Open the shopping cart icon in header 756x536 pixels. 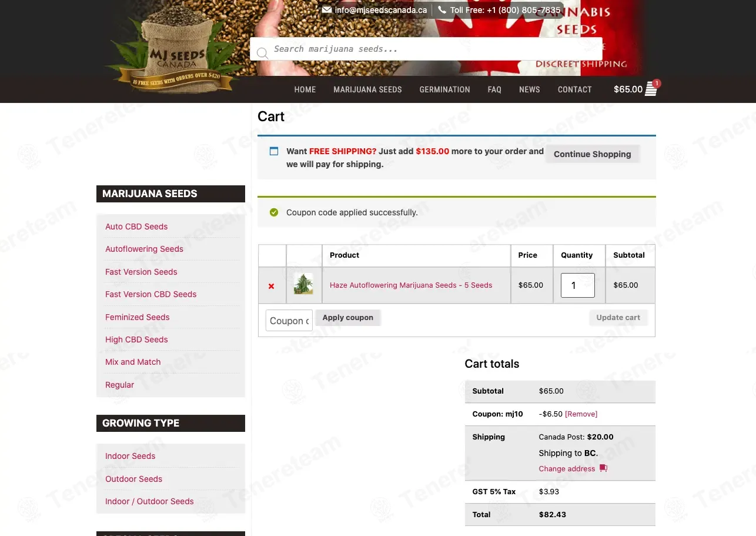(x=651, y=89)
